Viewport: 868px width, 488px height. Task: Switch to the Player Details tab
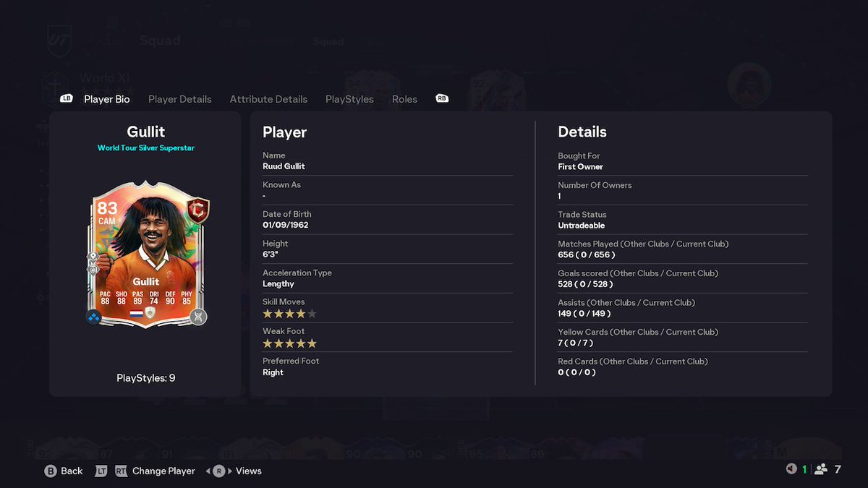click(x=179, y=99)
